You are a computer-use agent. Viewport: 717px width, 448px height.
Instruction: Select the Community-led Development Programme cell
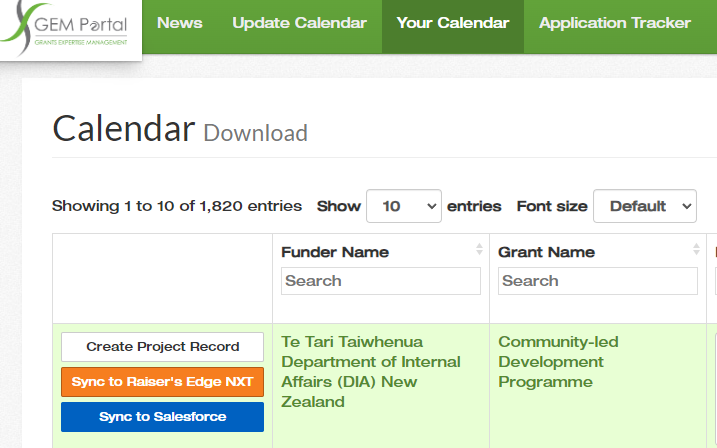pyautogui.click(x=558, y=362)
